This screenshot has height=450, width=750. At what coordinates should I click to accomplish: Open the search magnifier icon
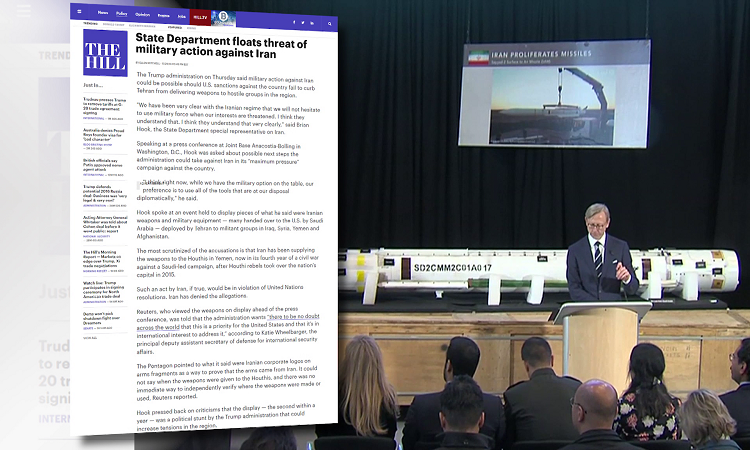[x=330, y=23]
